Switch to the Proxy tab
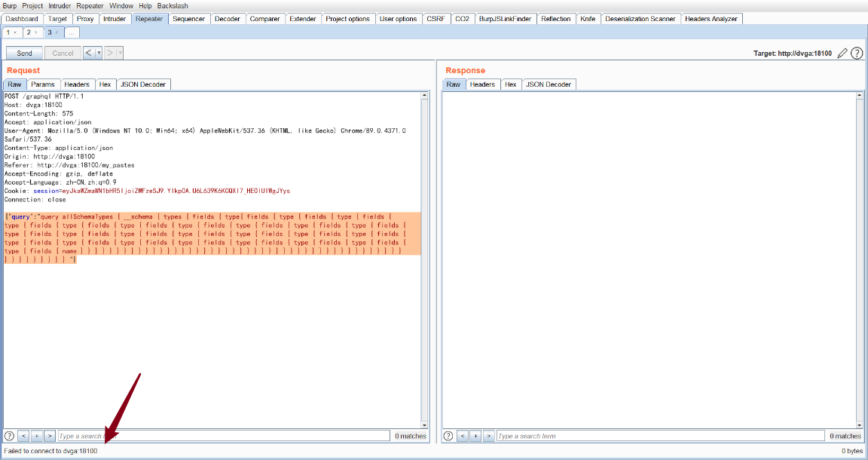868x460 pixels. tap(85, 19)
